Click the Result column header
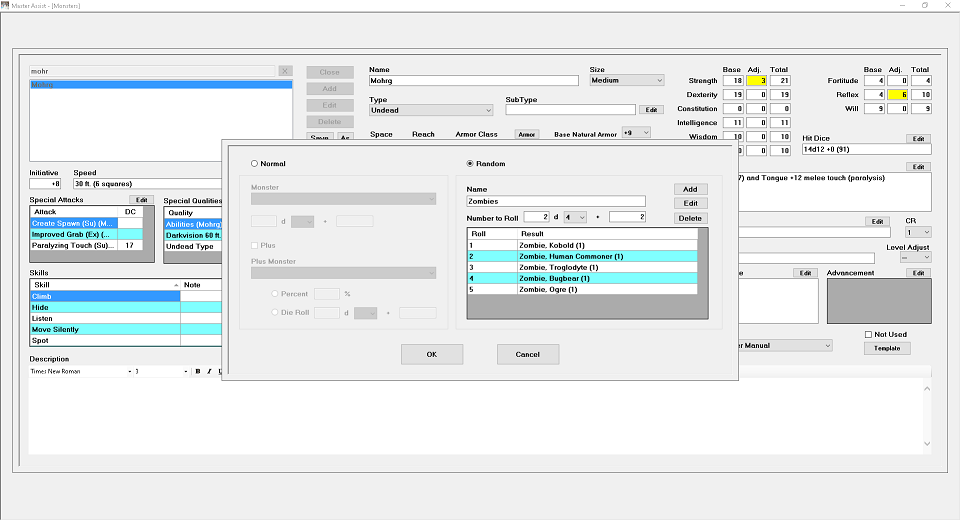The image size is (960, 520). [607, 234]
